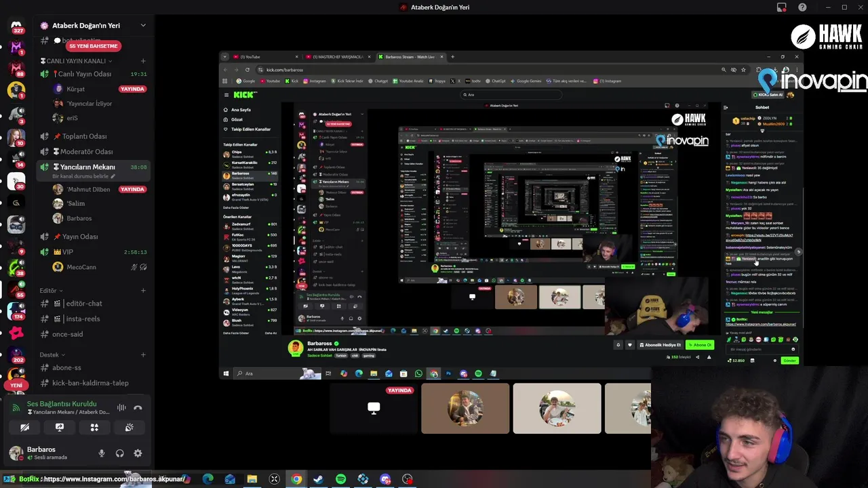
Task: Collapse the CANLI YAYIN KANALI category
Action: coord(76,61)
